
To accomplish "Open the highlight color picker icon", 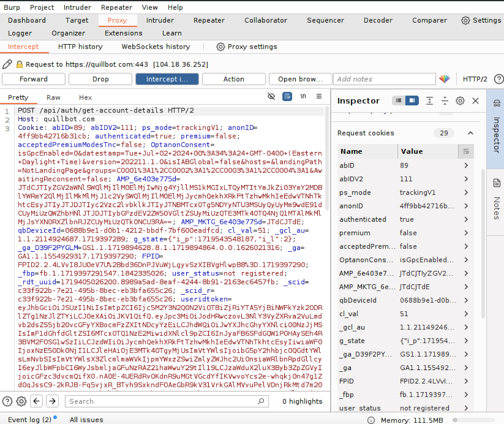I will point(444,79).
